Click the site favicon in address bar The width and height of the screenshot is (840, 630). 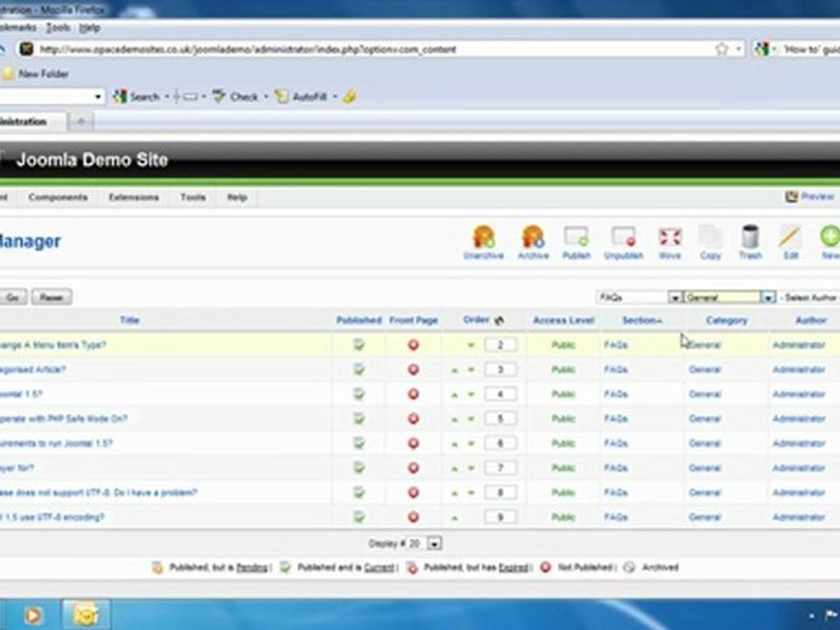point(25,49)
